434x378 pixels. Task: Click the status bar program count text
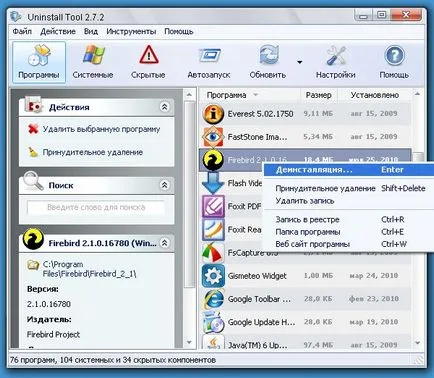(x=113, y=360)
